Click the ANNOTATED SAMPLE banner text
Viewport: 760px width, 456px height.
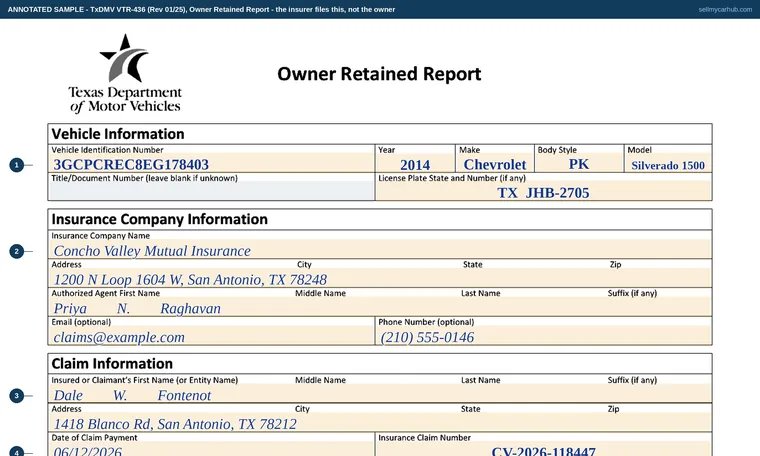(201, 9)
